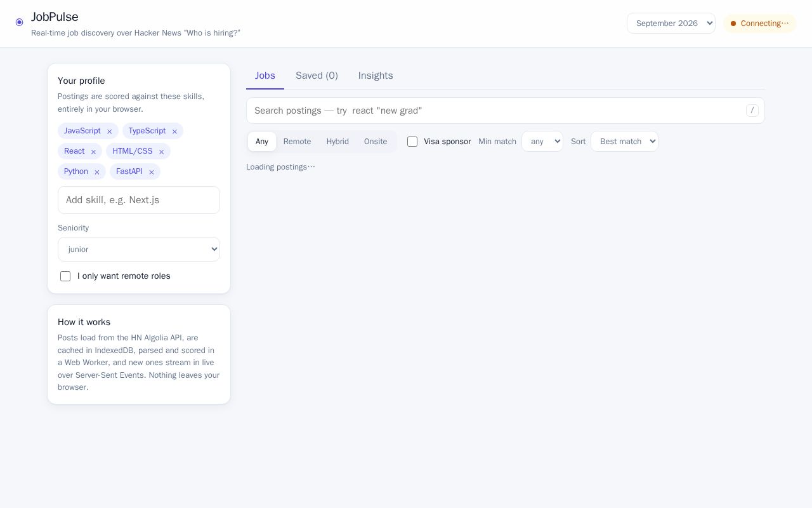Click the JobPulse logo icon
Viewport: 812px width, 508px height.
coord(19,22)
